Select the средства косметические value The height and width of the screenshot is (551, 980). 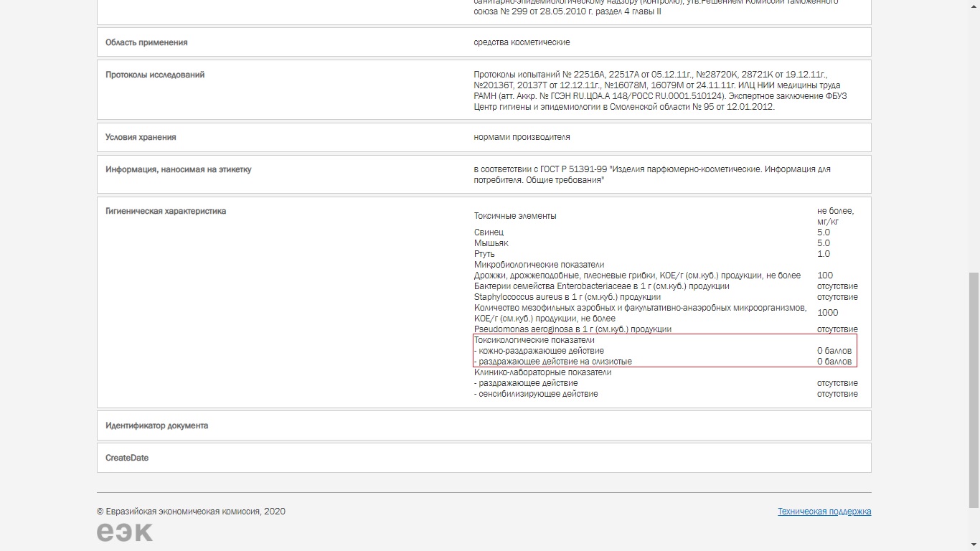pyautogui.click(x=522, y=42)
